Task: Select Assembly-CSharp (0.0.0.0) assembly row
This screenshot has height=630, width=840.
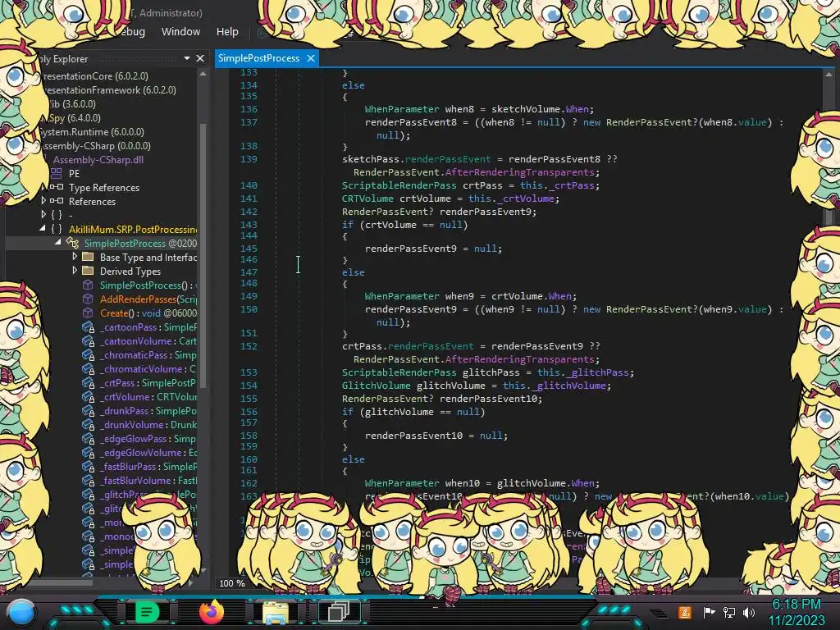Action: tap(97, 146)
